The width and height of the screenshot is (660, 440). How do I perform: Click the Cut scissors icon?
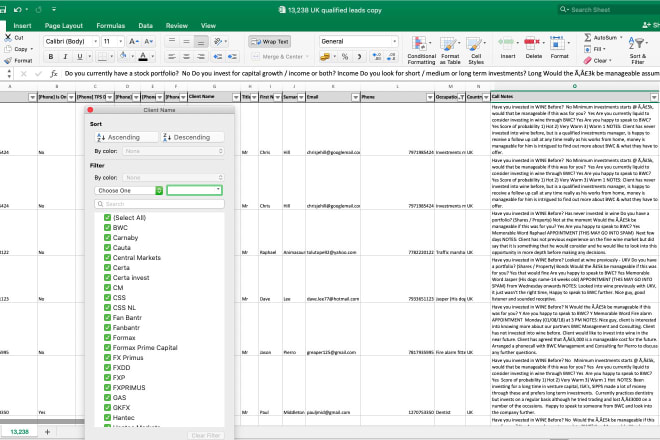(x=8, y=37)
